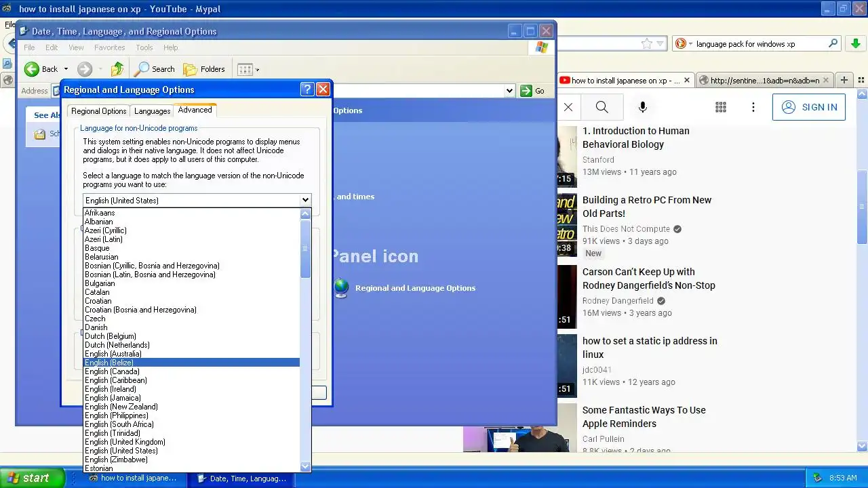Click the help question-mark button in dialog

click(307, 89)
